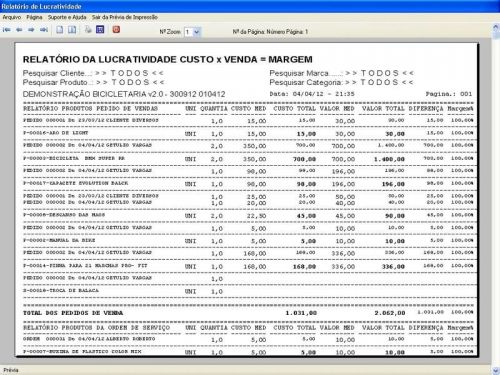Click the vertical scrollbar up arrow
The width and height of the screenshot is (500, 375).
point(496,27)
